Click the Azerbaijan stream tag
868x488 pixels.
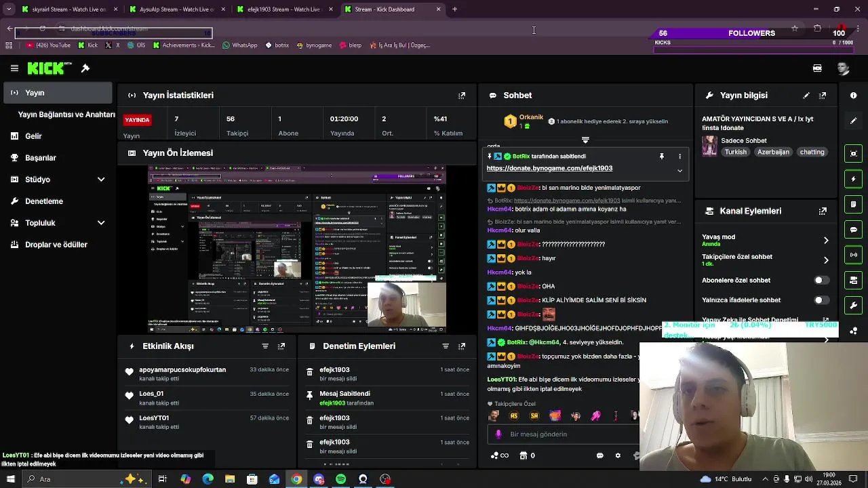click(x=773, y=152)
